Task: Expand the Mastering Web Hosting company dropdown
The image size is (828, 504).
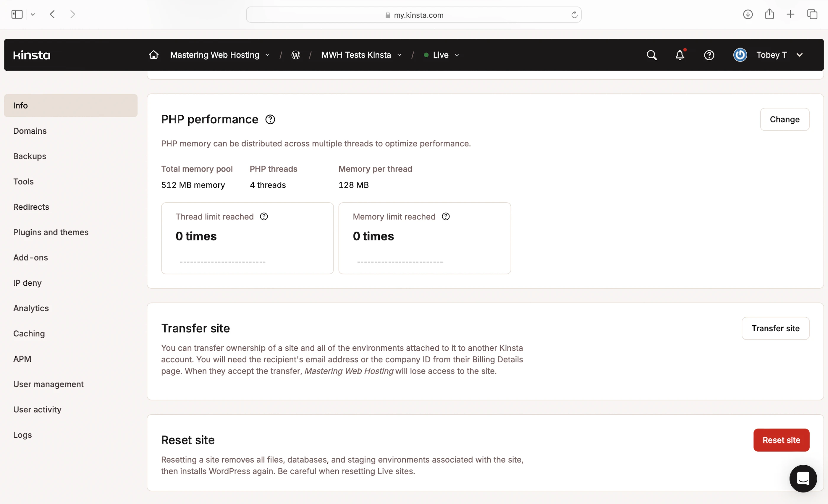Action: pyautogui.click(x=220, y=55)
